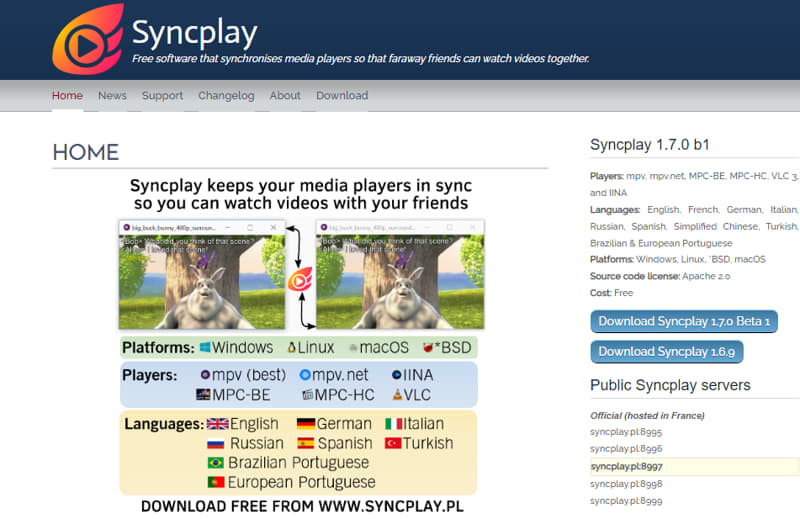Select server syncplay.pl:8995
800x519 pixels.
626,432
